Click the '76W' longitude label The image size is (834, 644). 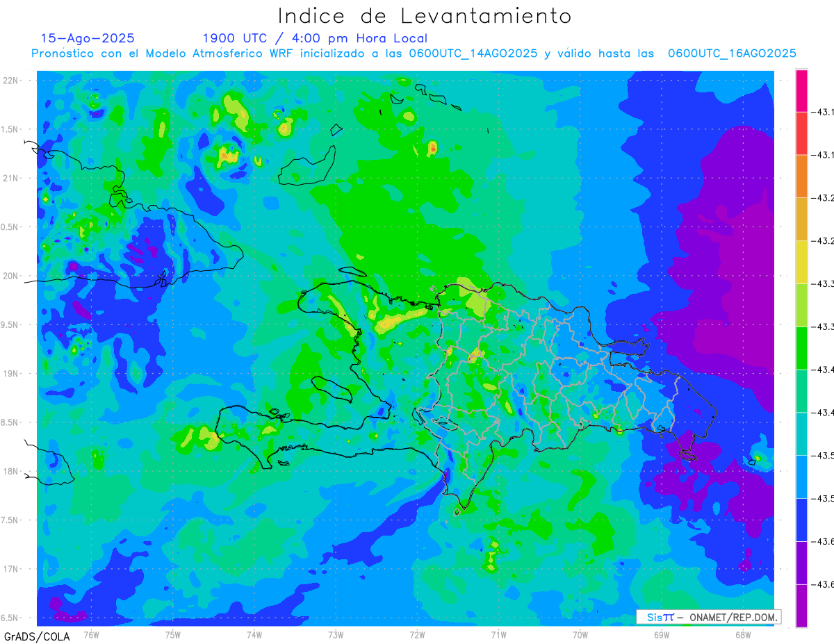click(x=91, y=635)
